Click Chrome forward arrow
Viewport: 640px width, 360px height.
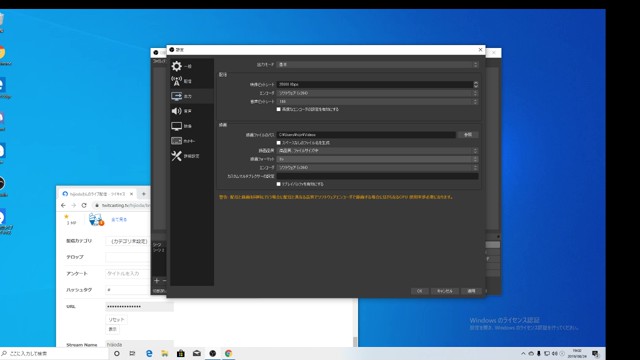(x=73, y=205)
